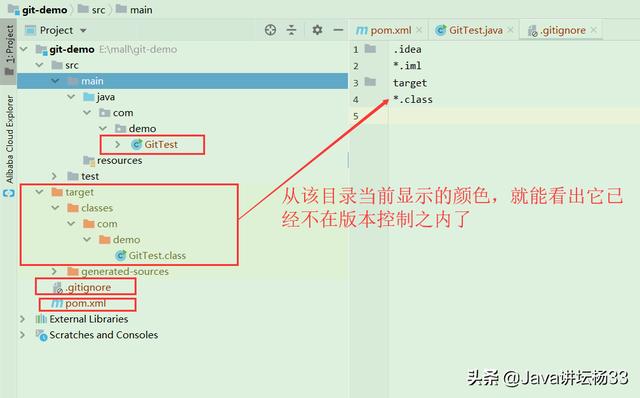Image resolution: width=640 pixels, height=398 pixels.
Task: Close the .gitignore tab
Action: (x=593, y=30)
